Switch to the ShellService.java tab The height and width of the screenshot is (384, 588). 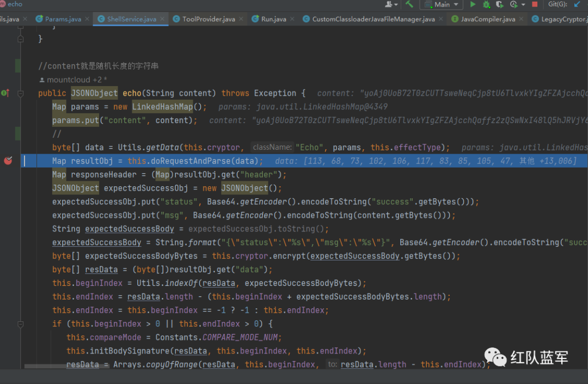point(131,19)
